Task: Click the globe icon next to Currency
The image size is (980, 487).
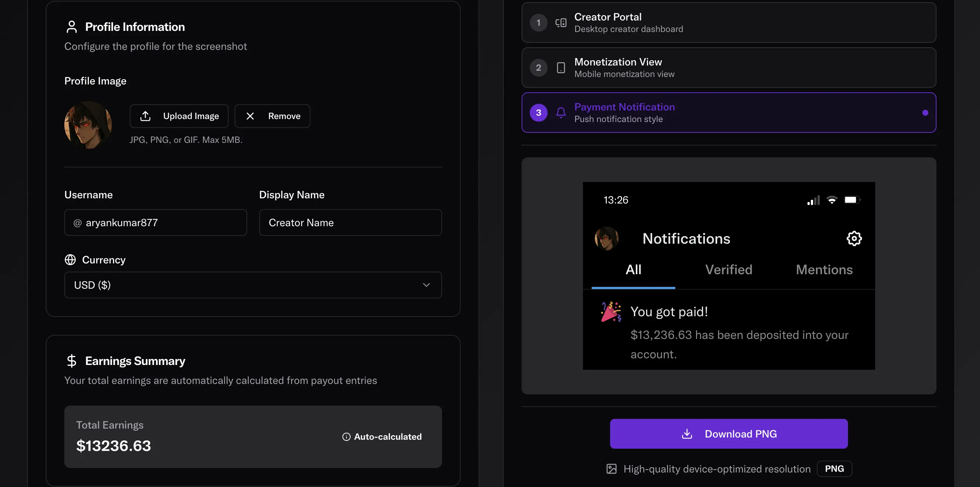Action: pyautogui.click(x=70, y=260)
